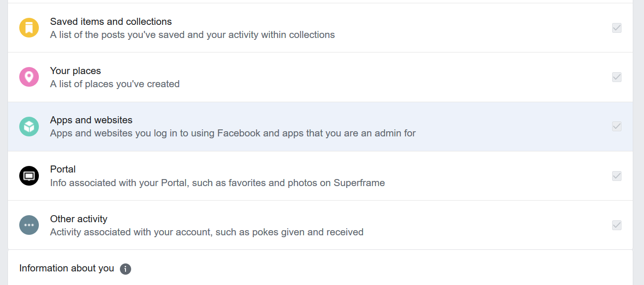Screen dimensions: 644x285
Task: Click the black Portal screen icon
Action: coord(29,176)
